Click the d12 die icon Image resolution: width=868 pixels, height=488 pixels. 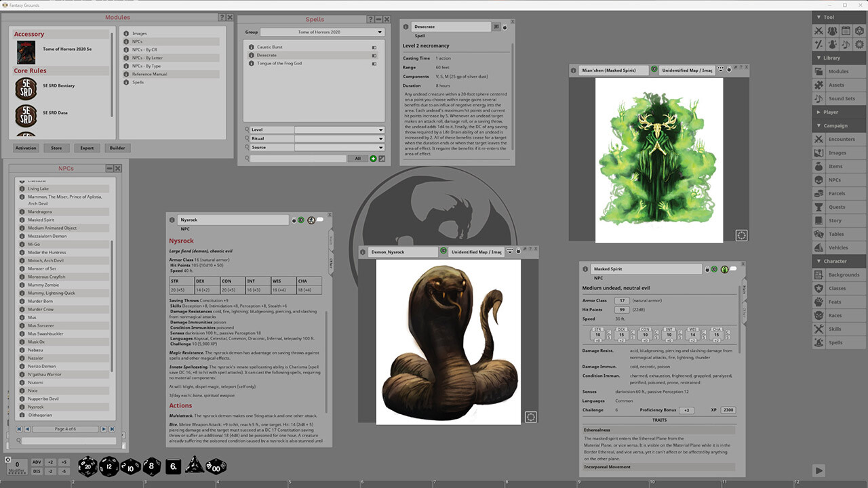click(109, 466)
